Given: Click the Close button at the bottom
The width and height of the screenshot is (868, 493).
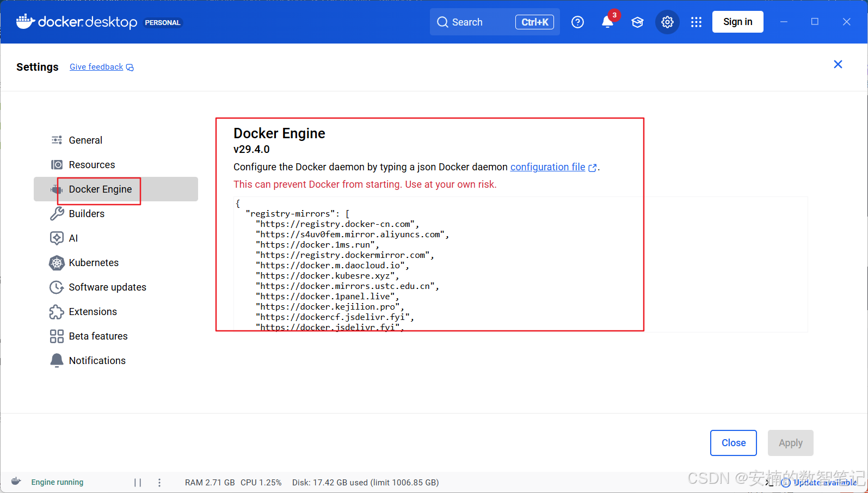Looking at the screenshot, I should pyautogui.click(x=734, y=443).
